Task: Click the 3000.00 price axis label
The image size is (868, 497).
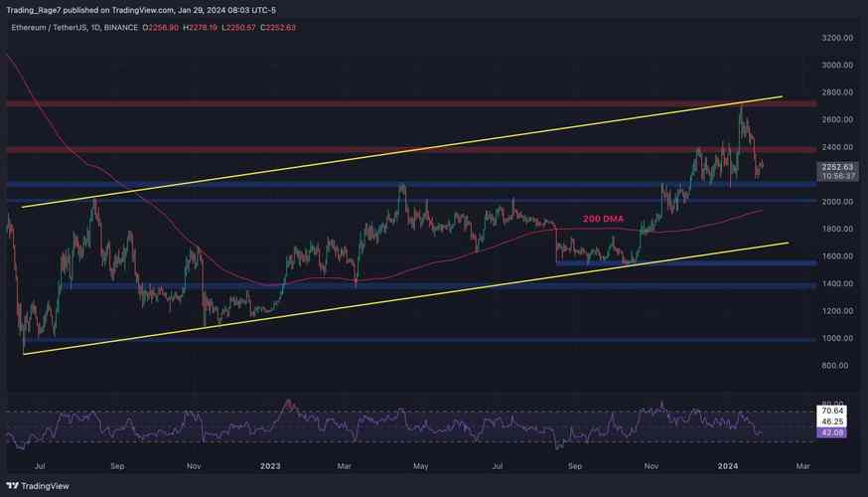Action: (x=837, y=65)
